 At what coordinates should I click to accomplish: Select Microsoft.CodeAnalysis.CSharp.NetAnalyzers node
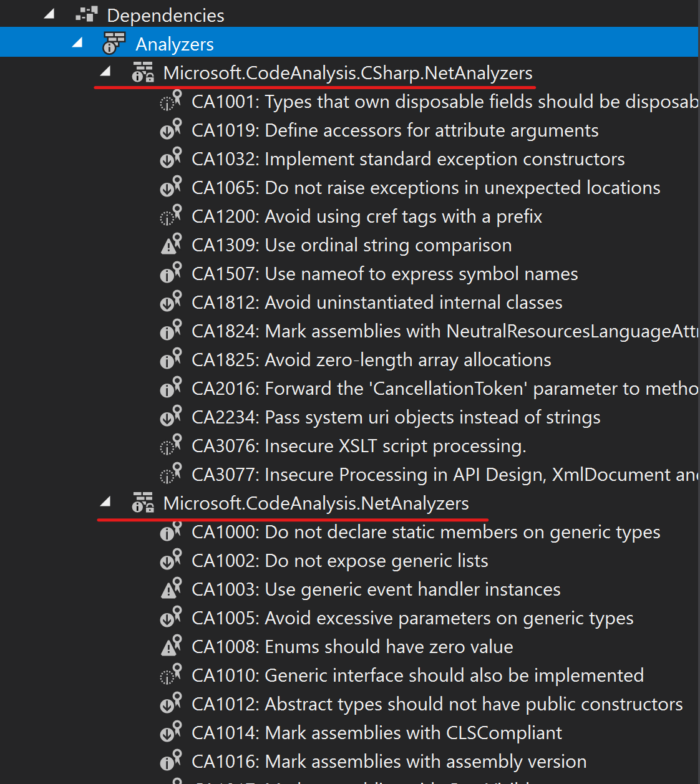click(348, 73)
